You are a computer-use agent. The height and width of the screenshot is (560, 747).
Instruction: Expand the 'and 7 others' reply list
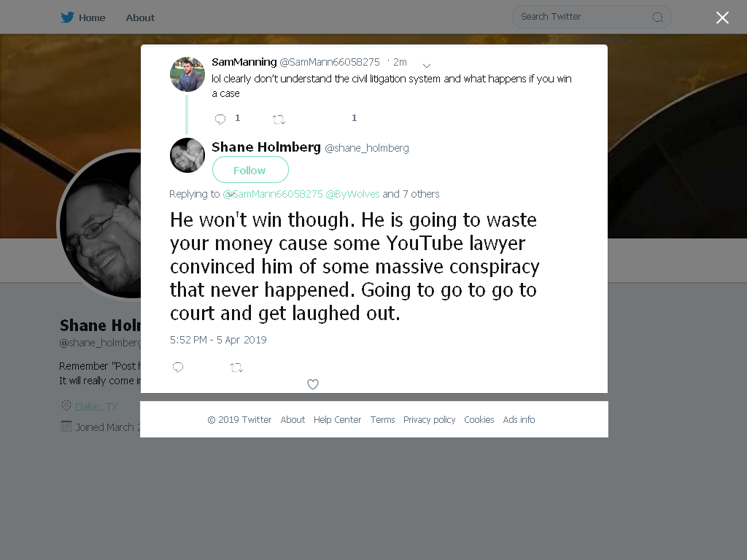(411, 194)
